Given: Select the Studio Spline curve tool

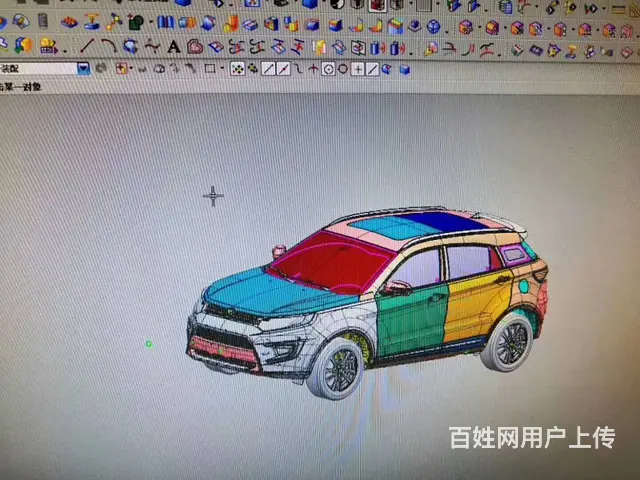Looking at the screenshot, I should point(152,46).
